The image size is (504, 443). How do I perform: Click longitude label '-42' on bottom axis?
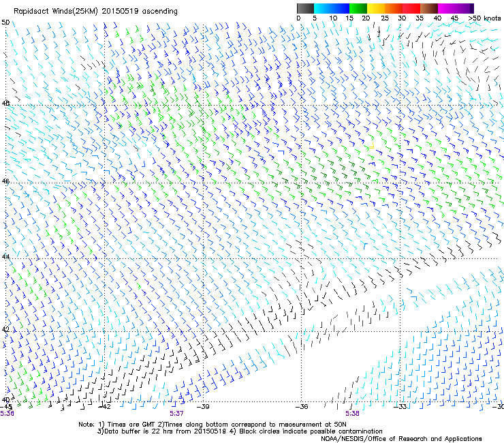click(x=104, y=407)
